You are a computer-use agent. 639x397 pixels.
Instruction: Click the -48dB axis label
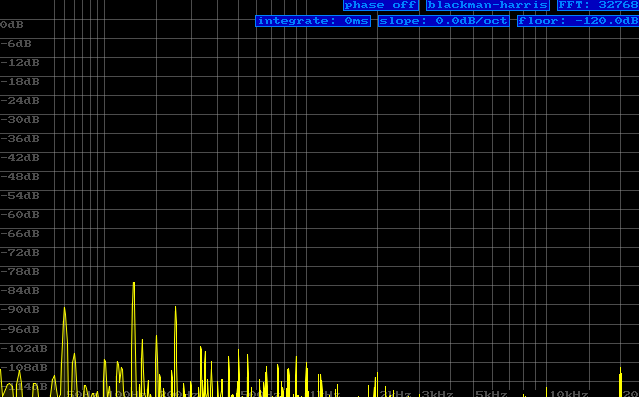[x=20, y=177]
